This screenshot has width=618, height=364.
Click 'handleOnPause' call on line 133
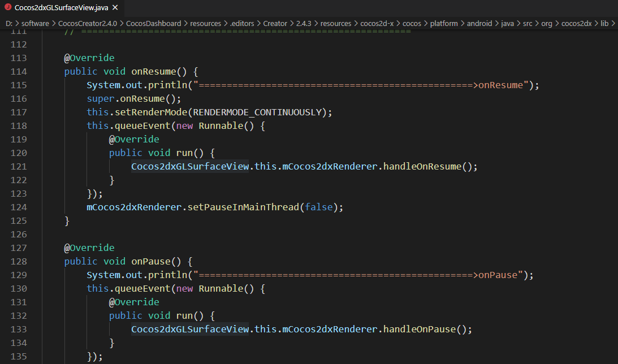coord(420,330)
